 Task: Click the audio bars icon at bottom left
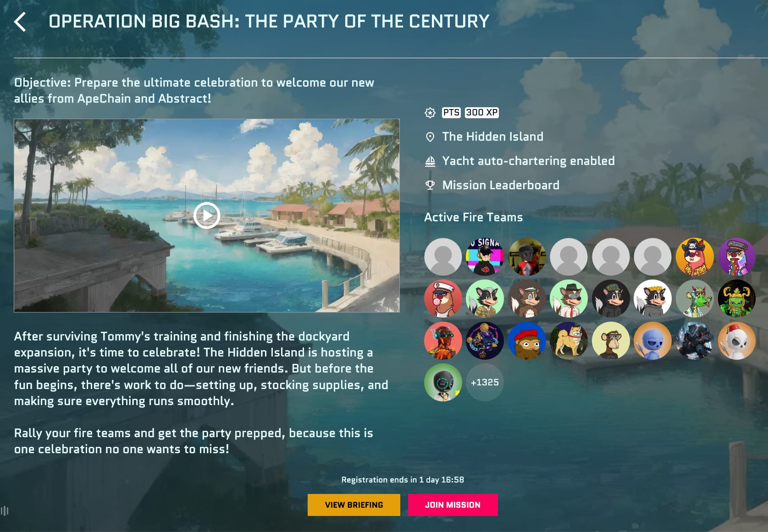coord(5,510)
